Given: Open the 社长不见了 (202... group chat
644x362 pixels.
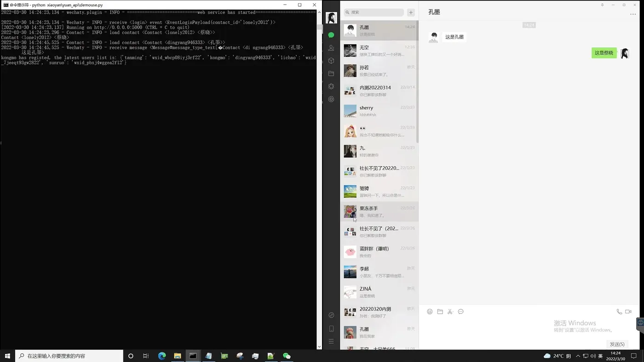Looking at the screenshot, I should 379,232.
